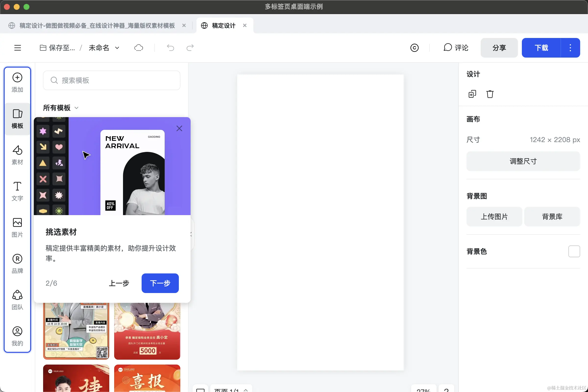Open download more options menu

[570, 48]
